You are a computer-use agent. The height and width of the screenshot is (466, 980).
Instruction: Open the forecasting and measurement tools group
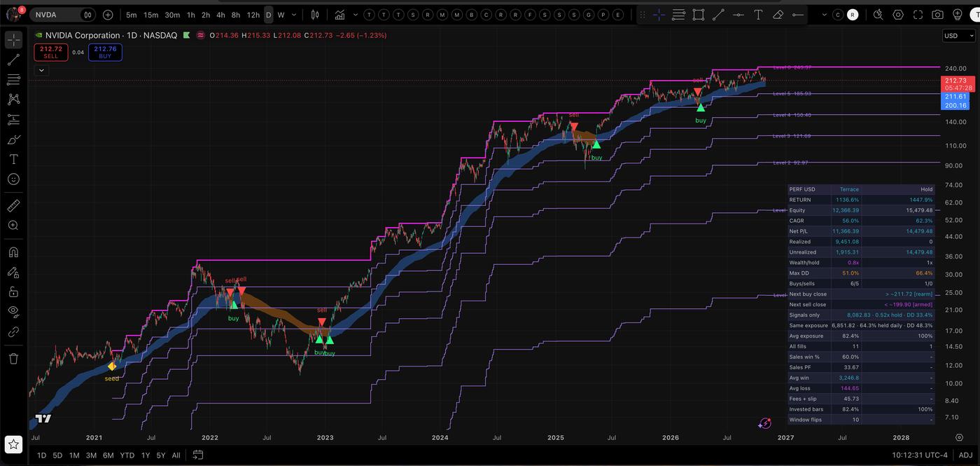tap(13, 120)
